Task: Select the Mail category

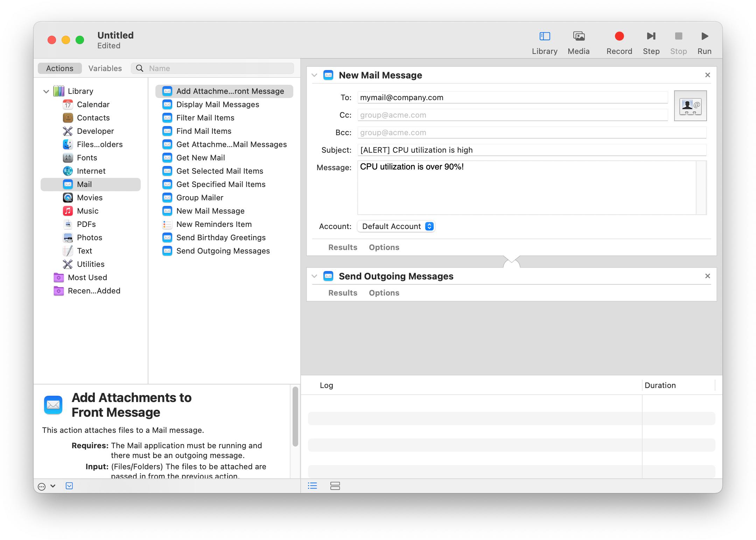Action: click(x=91, y=184)
